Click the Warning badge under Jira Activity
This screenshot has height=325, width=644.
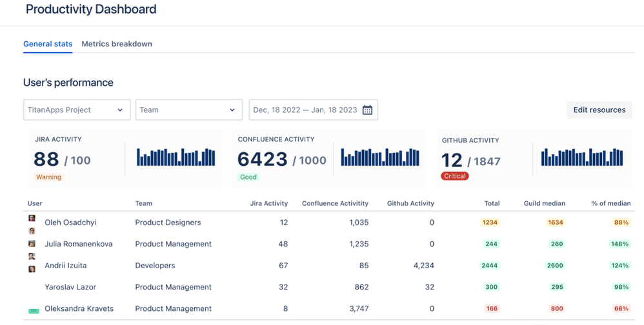tap(48, 177)
